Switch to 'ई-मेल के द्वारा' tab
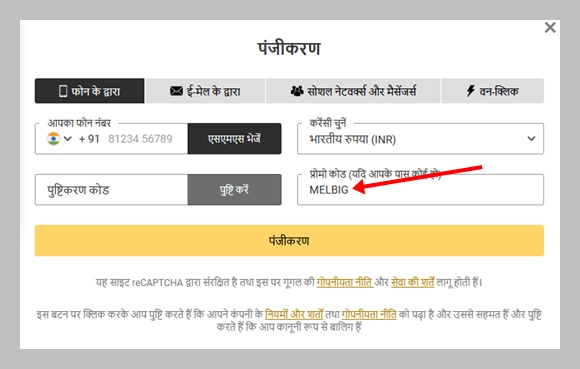The image size is (580, 369). [205, 91]
